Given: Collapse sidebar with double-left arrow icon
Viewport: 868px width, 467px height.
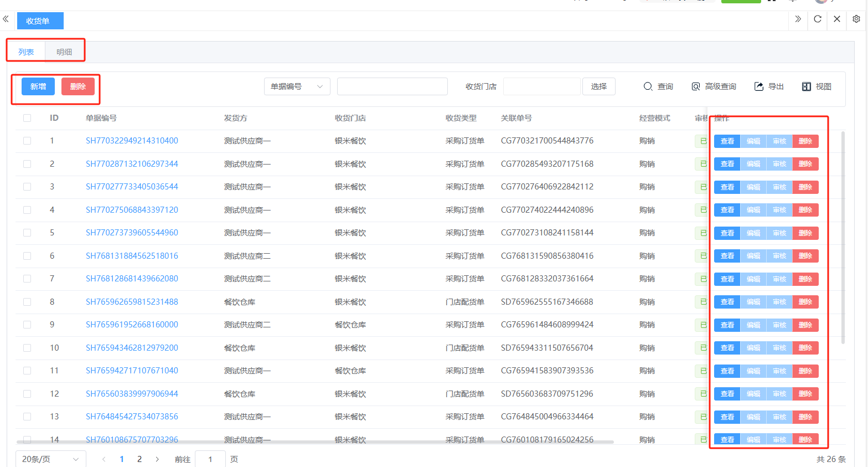Looking at the screenshot, I should pos(6,19).
